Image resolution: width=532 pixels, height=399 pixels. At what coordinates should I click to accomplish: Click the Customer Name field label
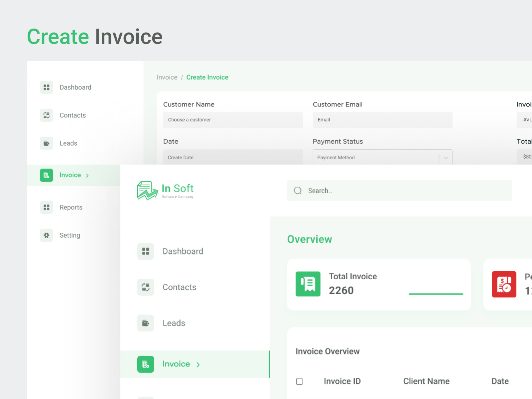pyautogui.click(x=189, y=104)
